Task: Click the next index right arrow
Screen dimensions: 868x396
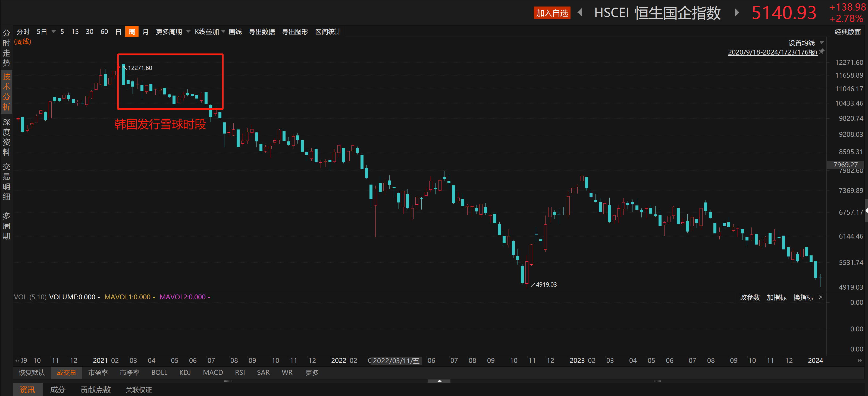Action: pos(737,13)
